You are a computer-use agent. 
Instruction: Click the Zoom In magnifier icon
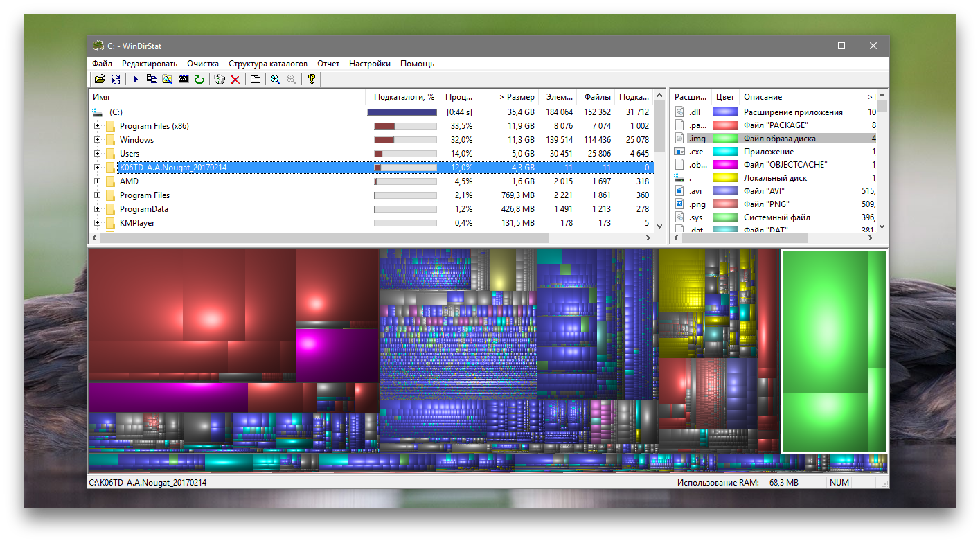tap(276, 80)
